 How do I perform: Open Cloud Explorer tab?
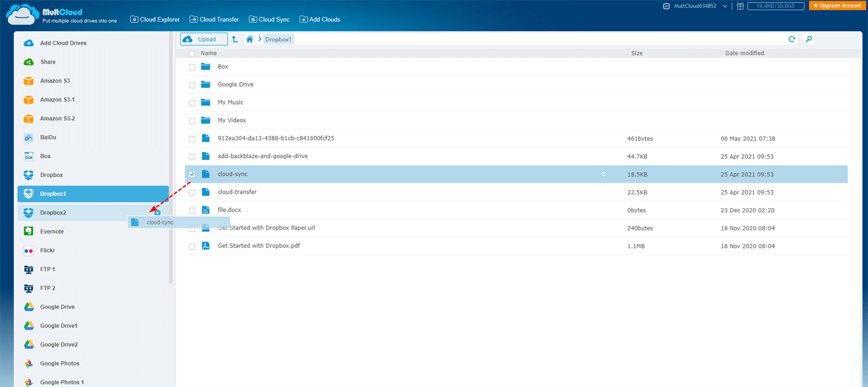pos(155,19)
